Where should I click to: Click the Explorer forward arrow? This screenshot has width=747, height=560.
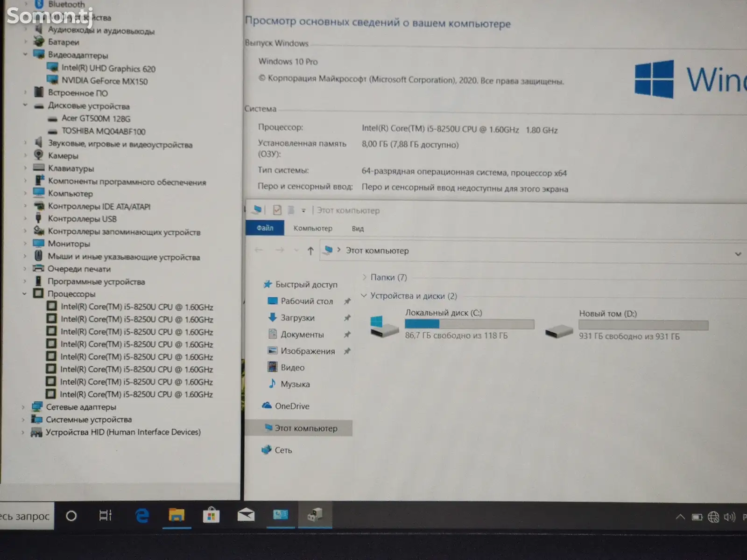tap(280, 250)
